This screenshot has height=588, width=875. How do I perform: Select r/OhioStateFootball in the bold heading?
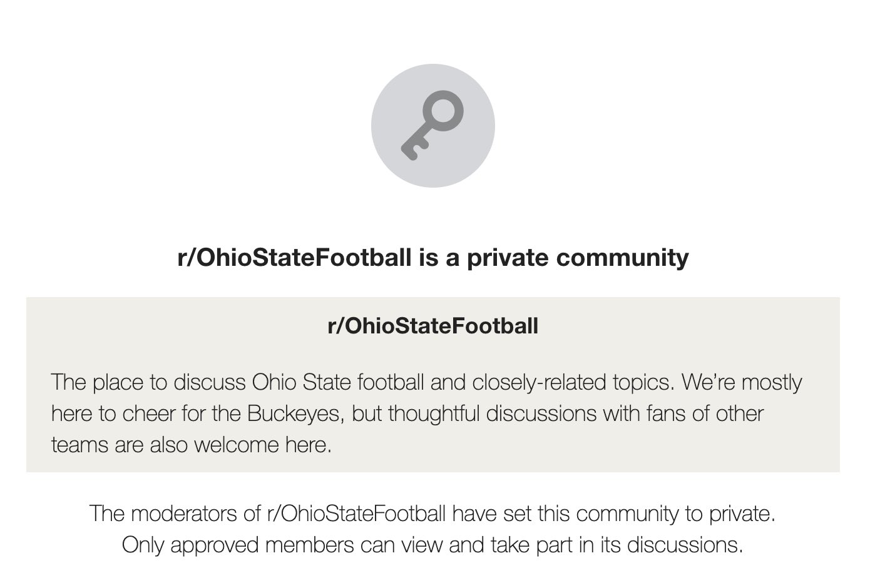294,257
